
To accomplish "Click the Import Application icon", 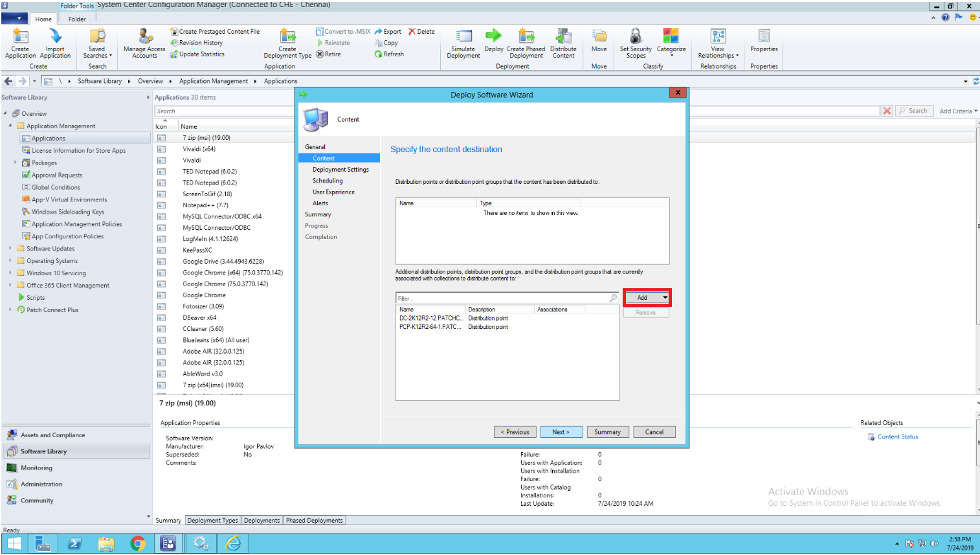I will [55, 43].
